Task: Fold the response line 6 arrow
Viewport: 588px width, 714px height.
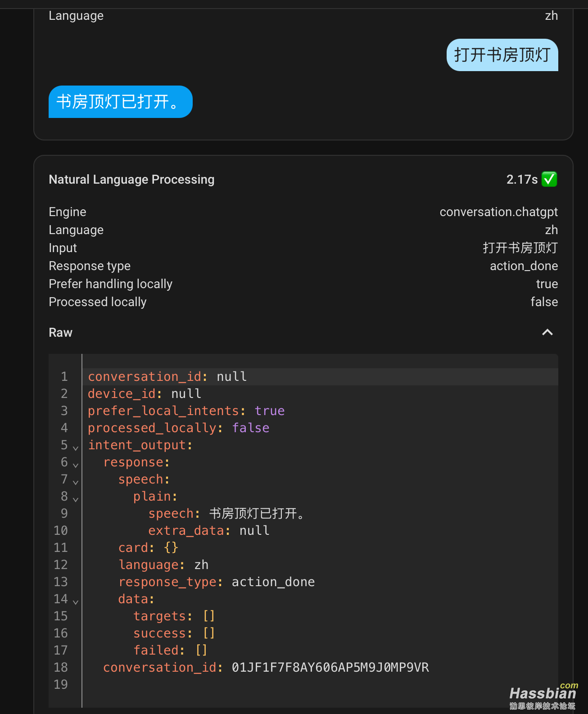Action: click(x=76, y=465)
